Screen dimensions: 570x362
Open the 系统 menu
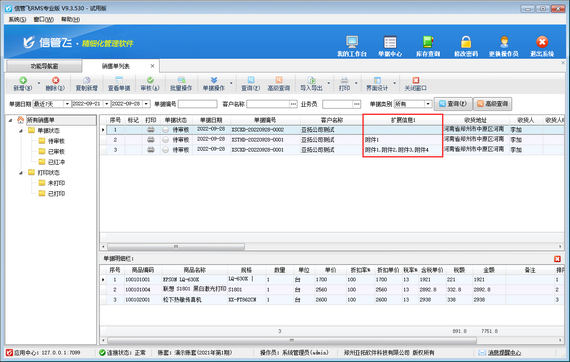pyautogui.click(x=17, y=19)
